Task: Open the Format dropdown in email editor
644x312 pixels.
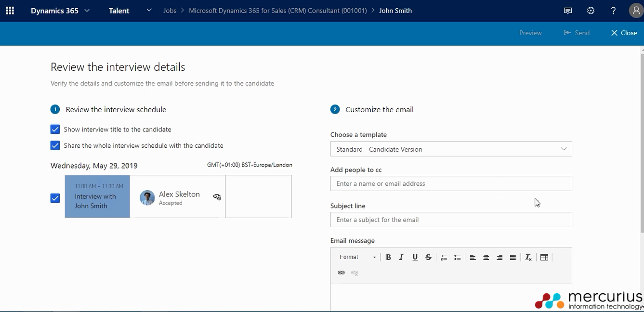Action: coord(357,257)
